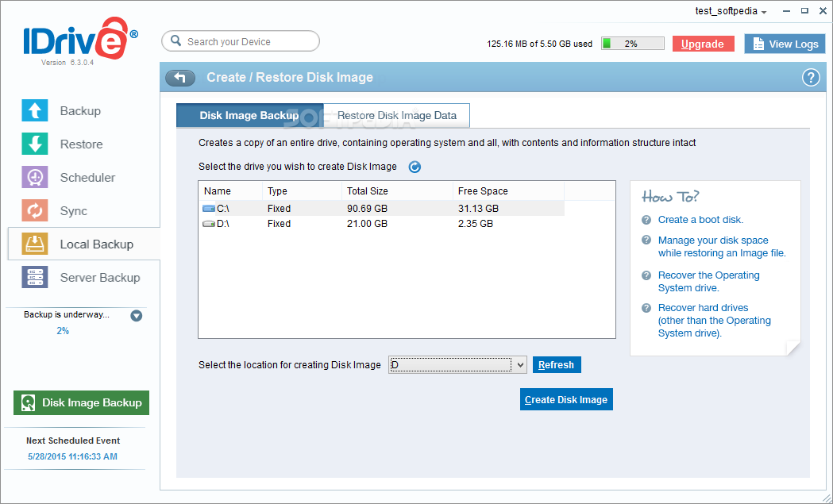This screenshot has width=833, height=504.
Task: Click the Local Backup drive icon
Action: (x=34, y=244)
